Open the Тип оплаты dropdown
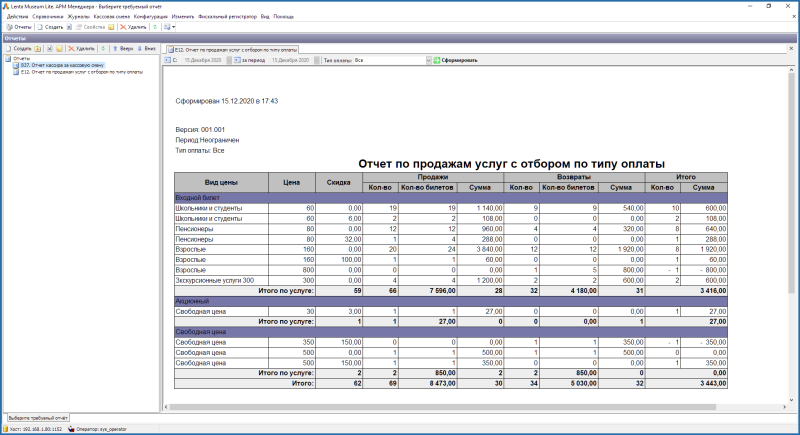 coord(427,60)
